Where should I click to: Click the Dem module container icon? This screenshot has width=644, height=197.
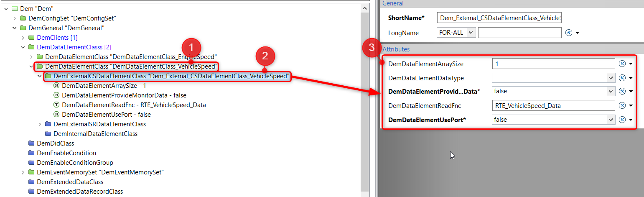pos(15,9)
